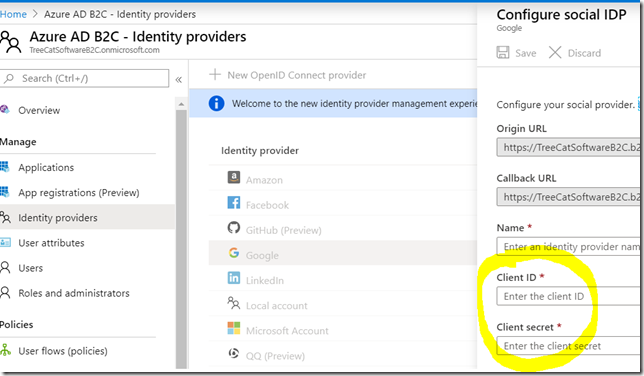The image size is (644, 376).
Task: Open the Overview menu item
Action: [39, 110]
